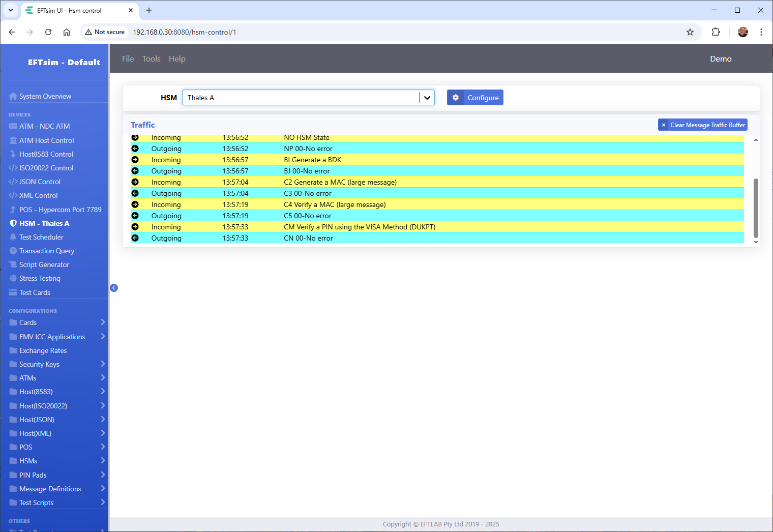773x532 pixels.
Task: Click the Host8583 Control icon
Action: click(13, 154)
